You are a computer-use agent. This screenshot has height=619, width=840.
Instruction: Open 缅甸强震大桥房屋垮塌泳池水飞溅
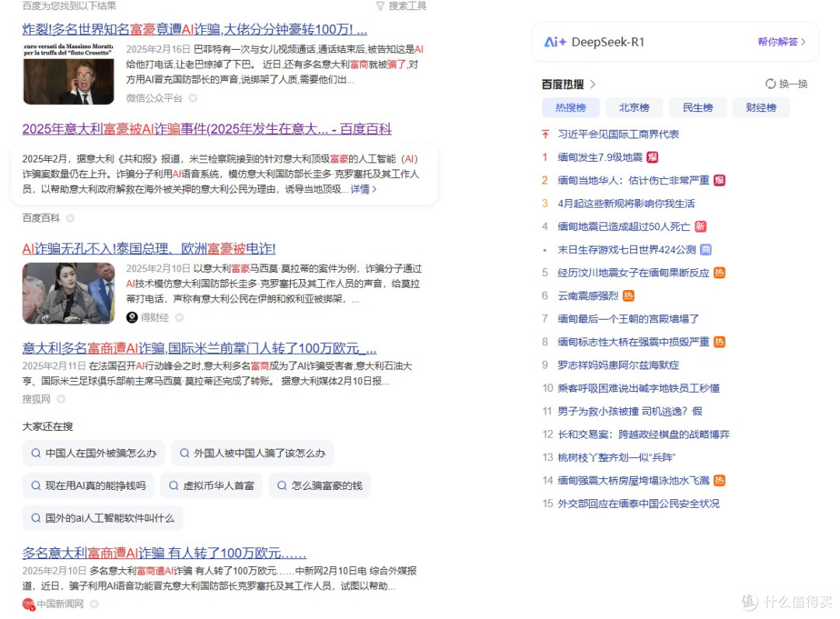pos(633,481)
